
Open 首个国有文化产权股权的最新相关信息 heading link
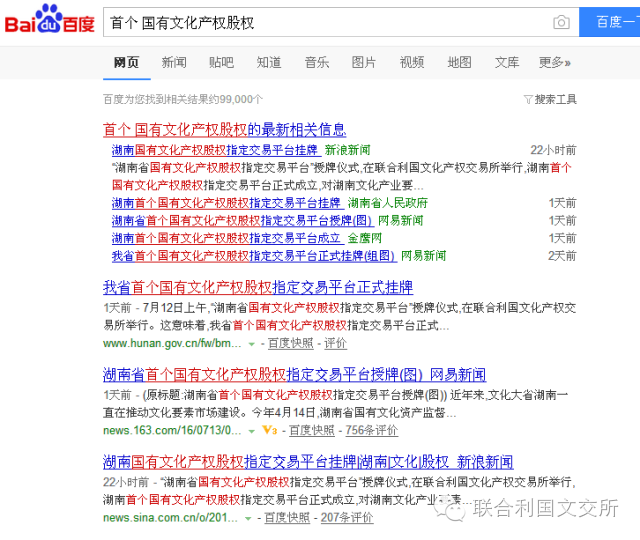[224, 130]
